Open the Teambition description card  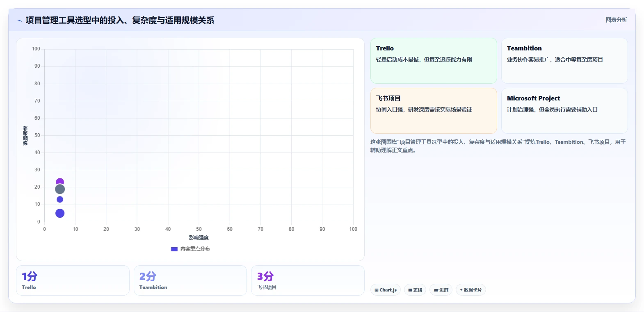pyautogui.click(x=564, y=61)
